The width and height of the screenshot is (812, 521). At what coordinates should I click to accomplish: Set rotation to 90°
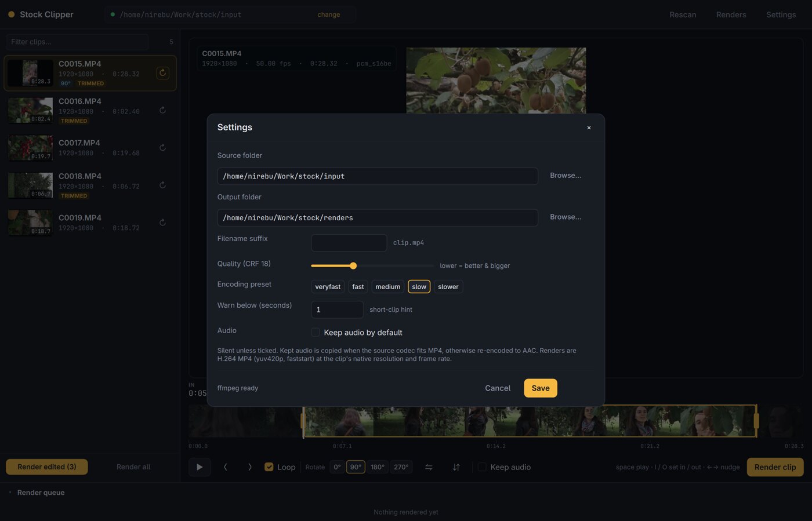(356, 467)
